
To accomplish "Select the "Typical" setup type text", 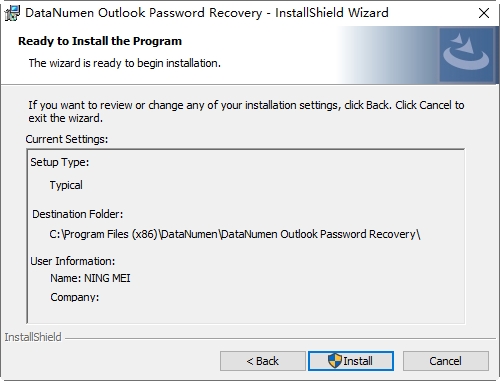I will (x=66, y=185).
